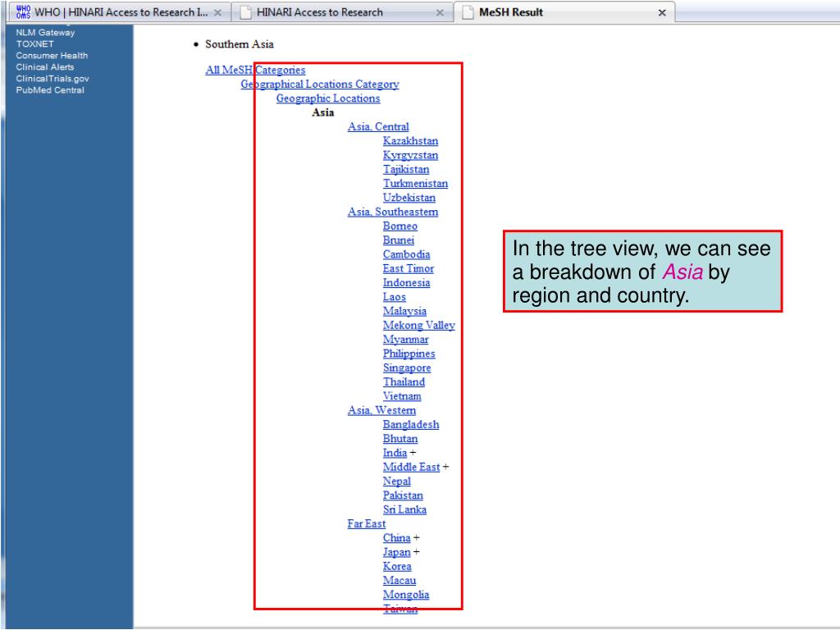
Task: Select East Timor in the tree
Action: (409, 269)
